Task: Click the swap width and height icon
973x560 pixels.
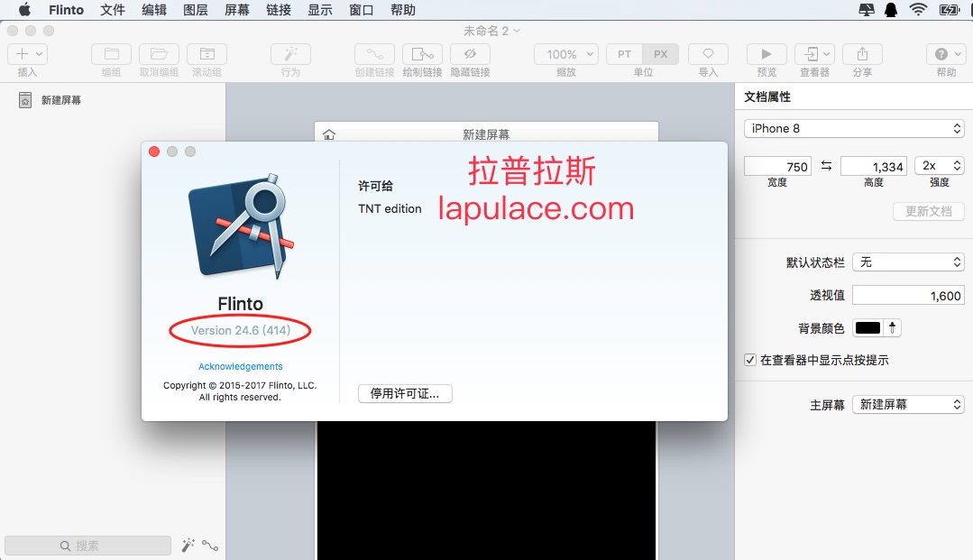Action: [x=826, y=166]
